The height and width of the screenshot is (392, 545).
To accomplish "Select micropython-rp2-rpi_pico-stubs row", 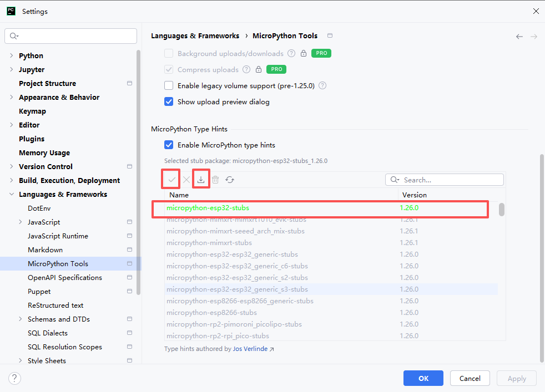I will click(331, 335).
